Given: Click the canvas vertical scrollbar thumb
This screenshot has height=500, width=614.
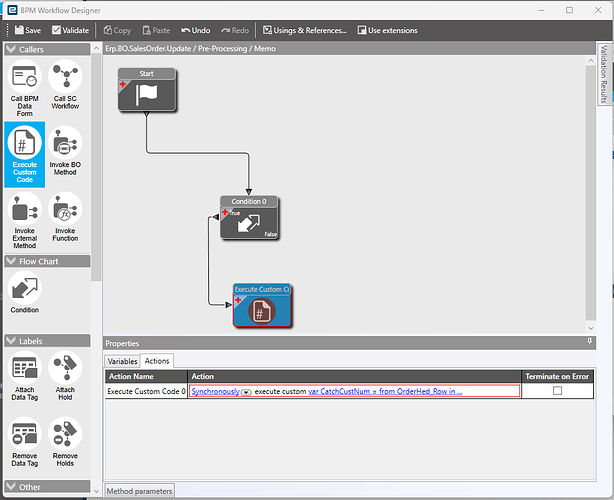Looking at the screenshot, I should click(x=591, y=193).
